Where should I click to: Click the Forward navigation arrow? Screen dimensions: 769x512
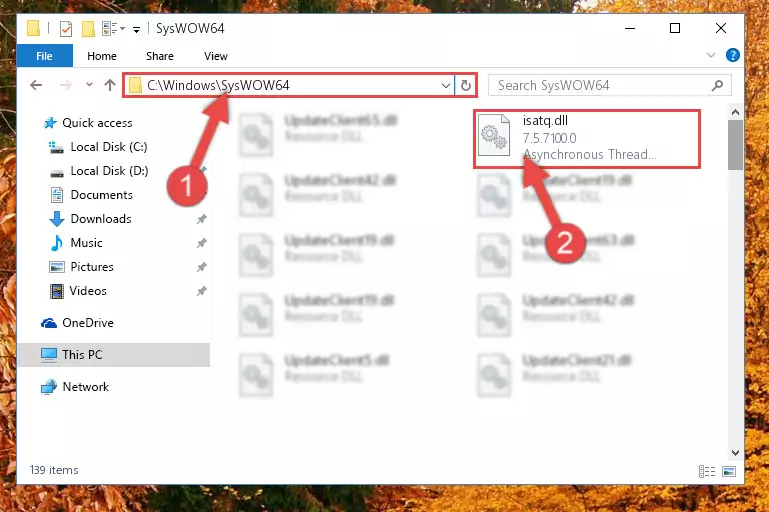[x=65, y=85]
